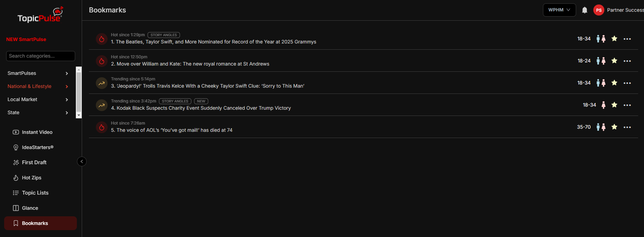Open the WPHM station dropdown
Screen dimensions: 644x237
point(559,10)
